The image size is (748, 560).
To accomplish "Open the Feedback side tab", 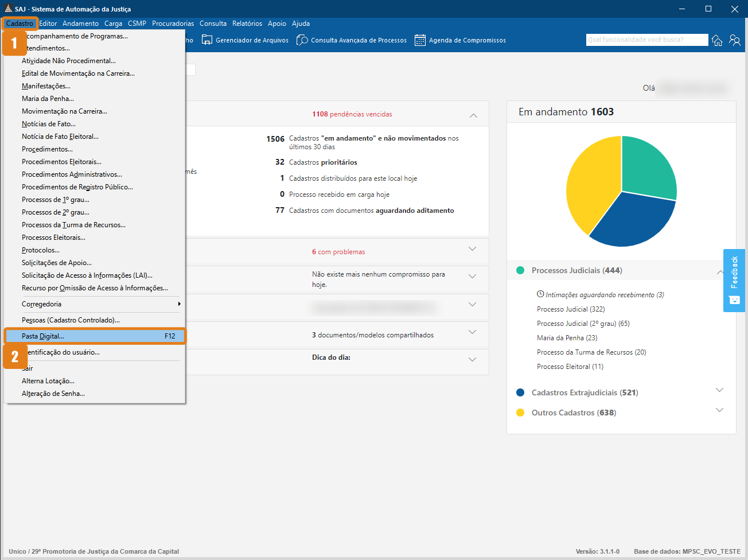I will (734, 281).
